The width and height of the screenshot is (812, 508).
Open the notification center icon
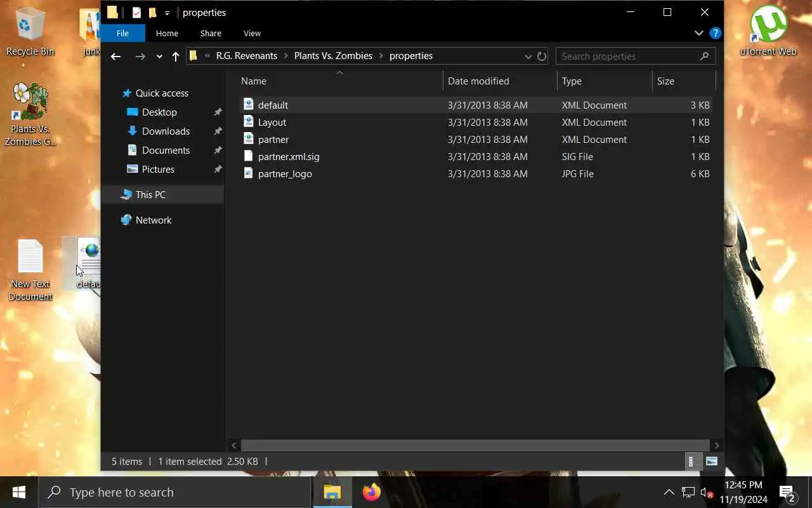787,493
